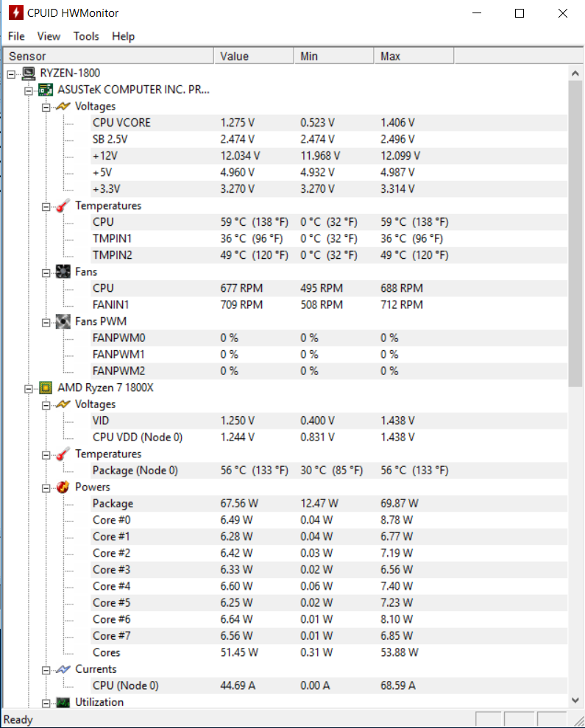Click the scrollbar up arrow
Screen dimensions: 585x728
575,73
